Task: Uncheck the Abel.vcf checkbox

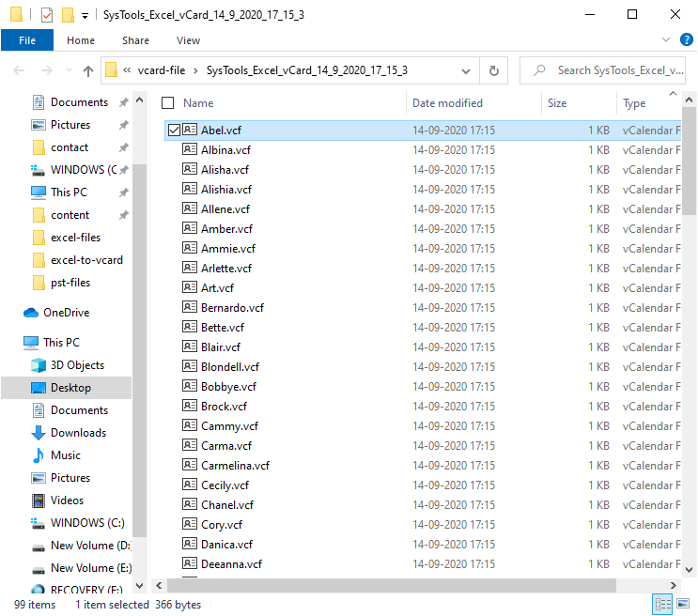Action: point(174,130)
